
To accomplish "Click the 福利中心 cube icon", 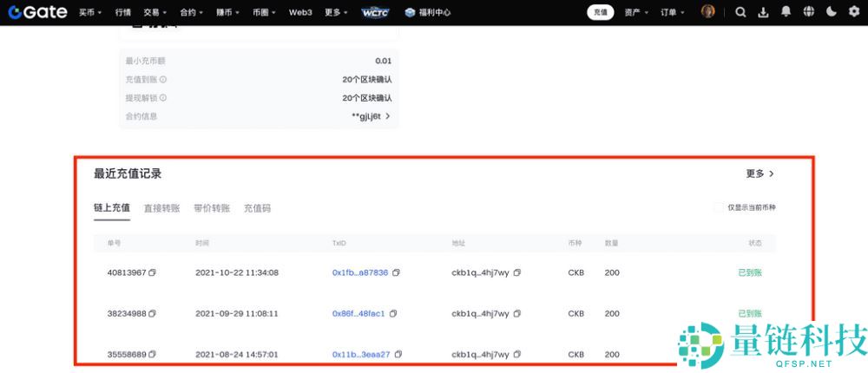I will point(410,12).
